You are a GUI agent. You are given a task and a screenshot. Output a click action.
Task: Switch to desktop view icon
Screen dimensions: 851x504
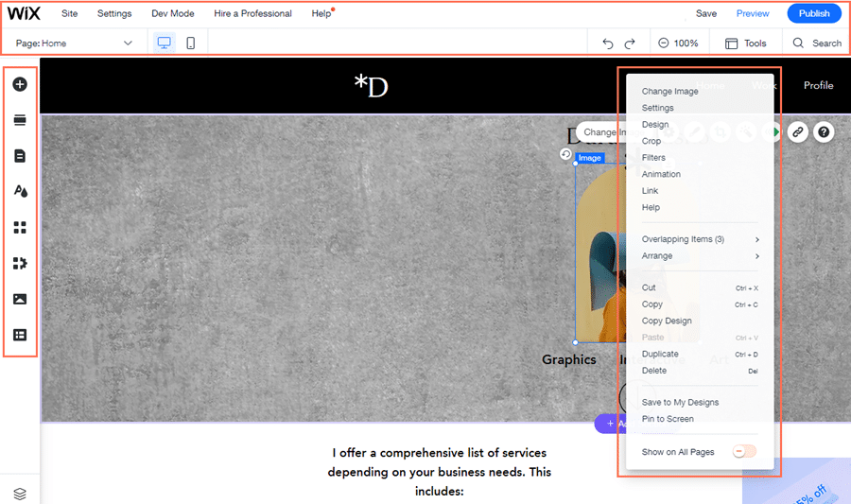tap(165, 43)
